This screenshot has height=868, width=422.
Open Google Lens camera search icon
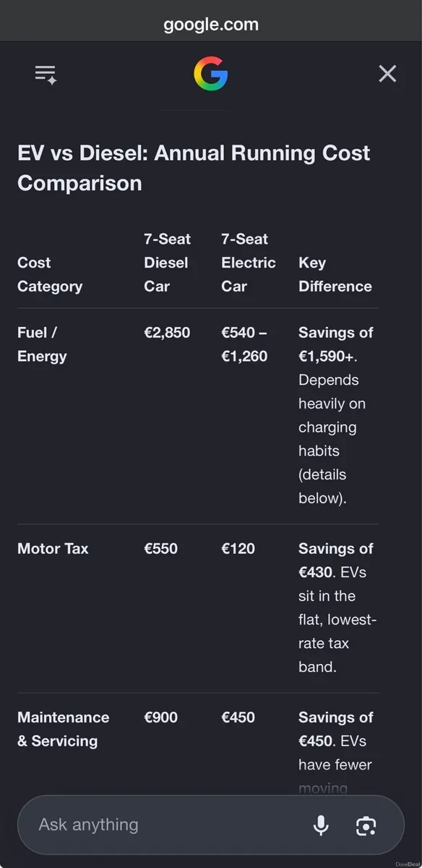366,825
